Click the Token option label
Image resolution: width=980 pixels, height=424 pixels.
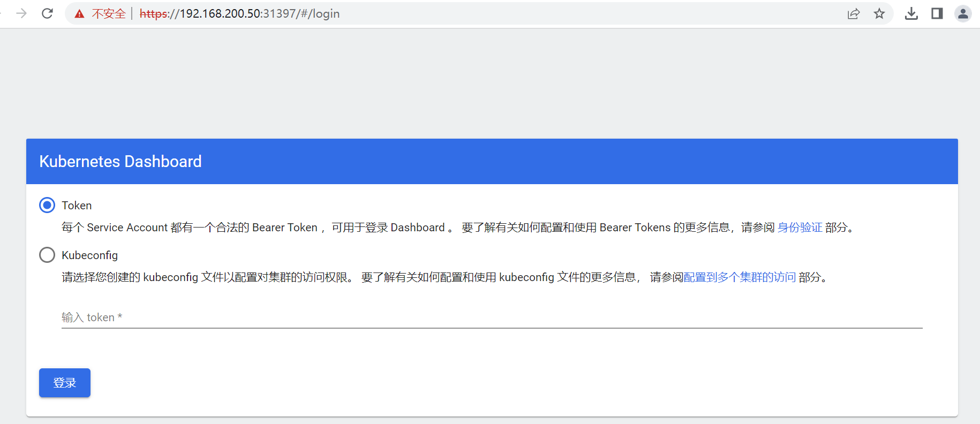tap(77, 206)
